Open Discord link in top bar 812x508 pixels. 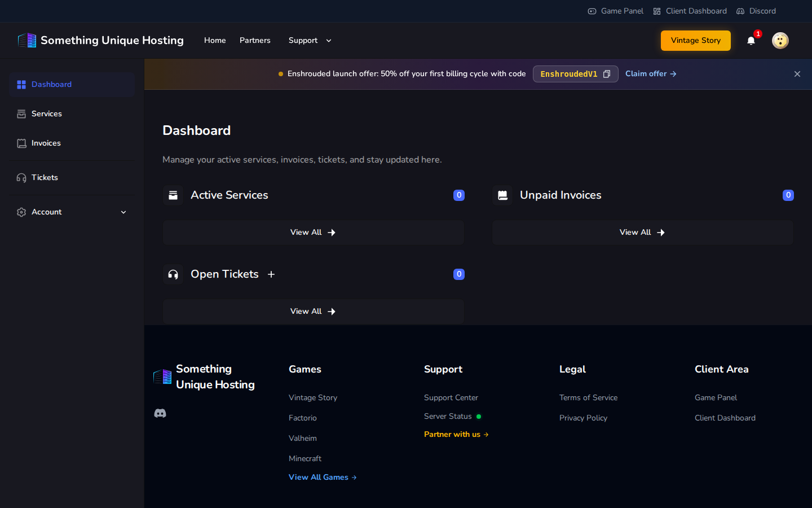point(756,11)
